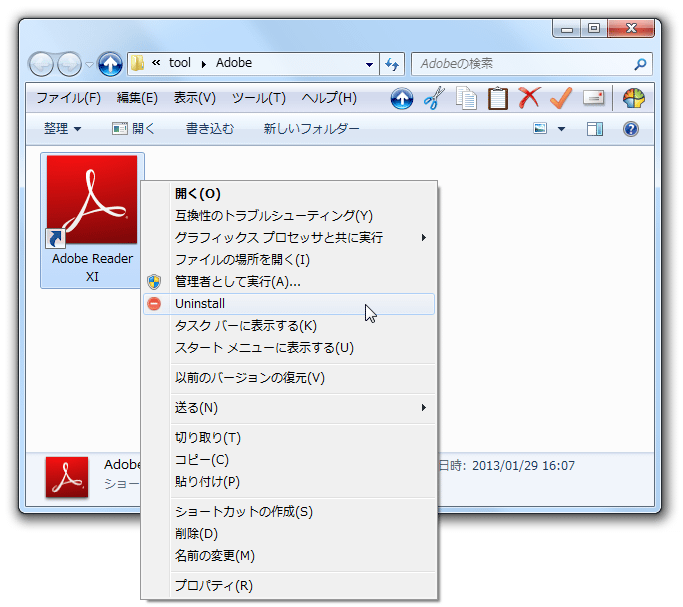
Task: Click the colorful Windows shell toolbar icon
Action: point(634,98)
